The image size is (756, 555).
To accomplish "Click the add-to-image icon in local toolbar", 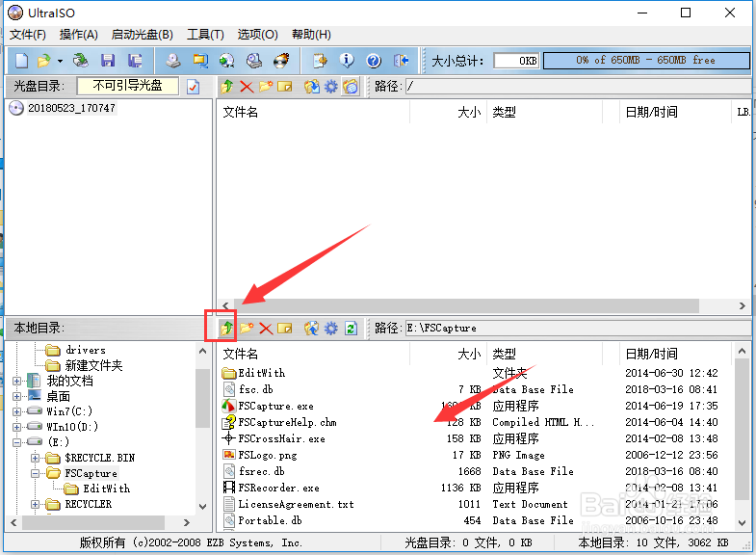I will click(x=312, y=329).
